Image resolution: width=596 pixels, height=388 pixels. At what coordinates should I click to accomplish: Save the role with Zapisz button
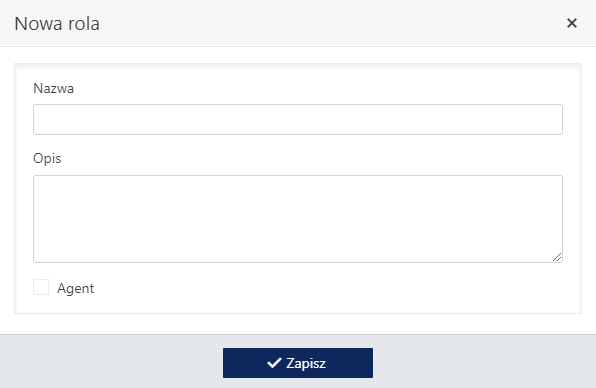click(298, 363)
